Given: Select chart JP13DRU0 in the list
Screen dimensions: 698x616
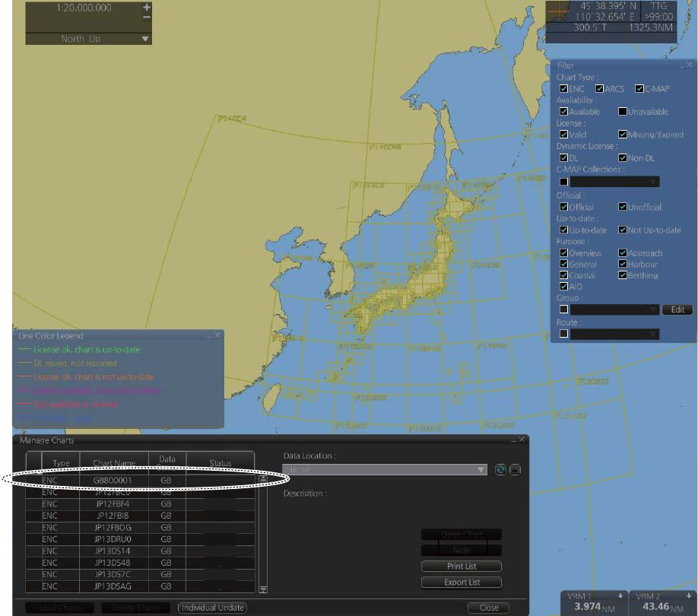Looking at the screenshot, I should [x=114, y=539].
